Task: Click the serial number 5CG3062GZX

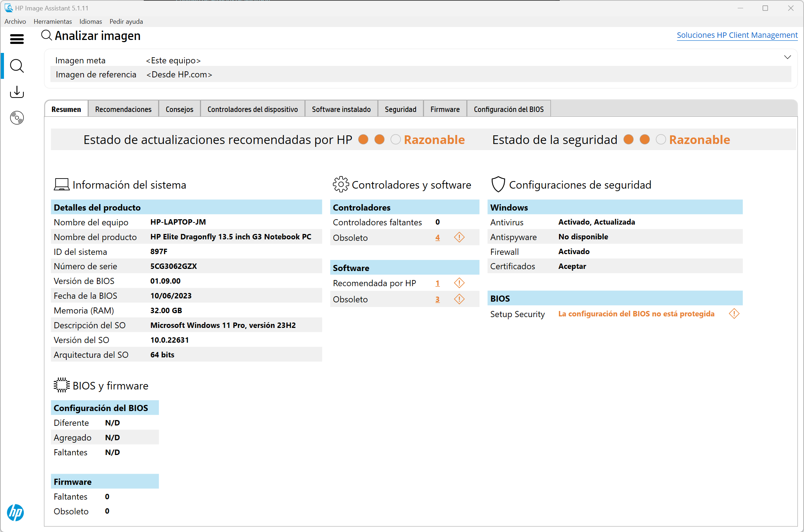Action: [x=174, y=266]
